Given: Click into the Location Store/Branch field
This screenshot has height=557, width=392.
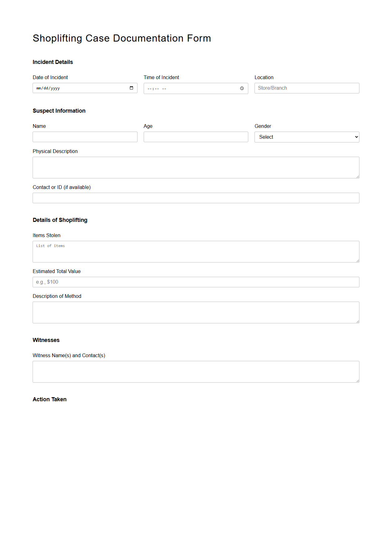Looking at the screenshot, I should coord(307,88).
